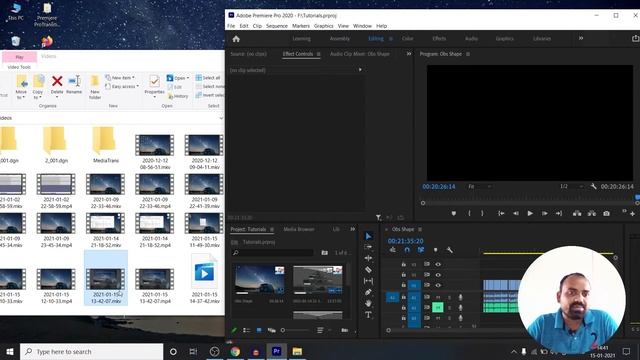
Task: Click Add Marker in Program monitor
Action: coord(453,213)
